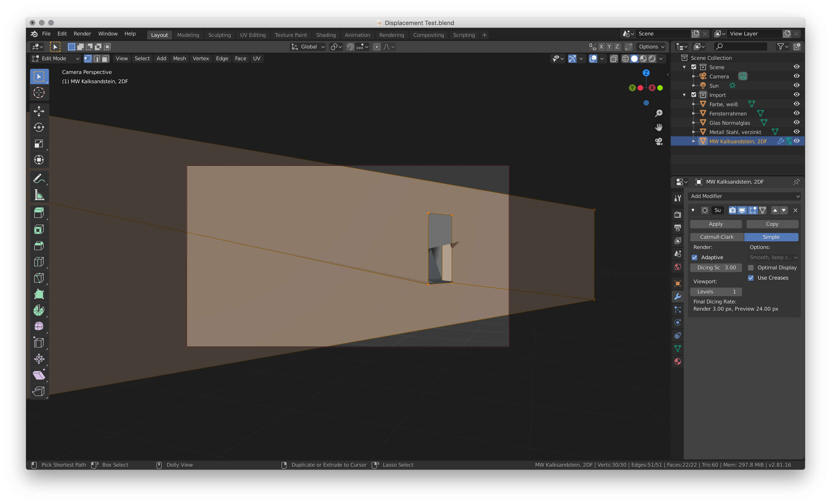Enable the Adaptive checkbox in Render
831x504 pixels.
[x=694, y=257]
